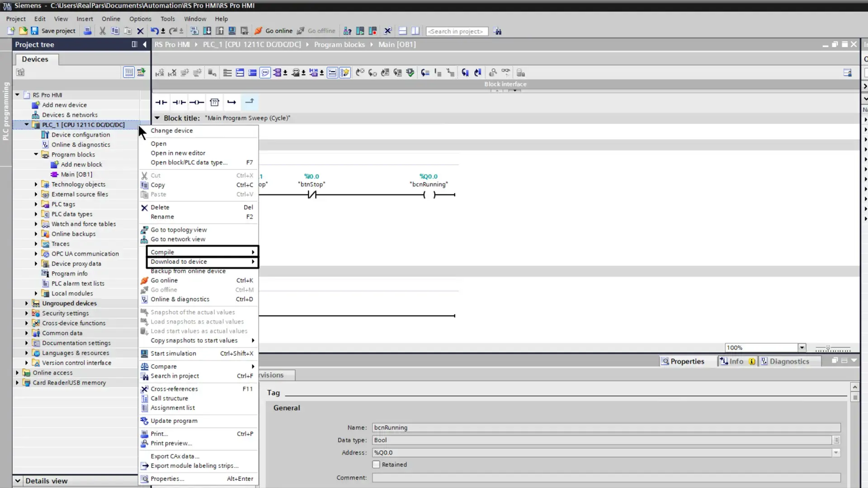Expand the Online access node
Viewport: 868px width, 488px height.
tap(17, 373)
